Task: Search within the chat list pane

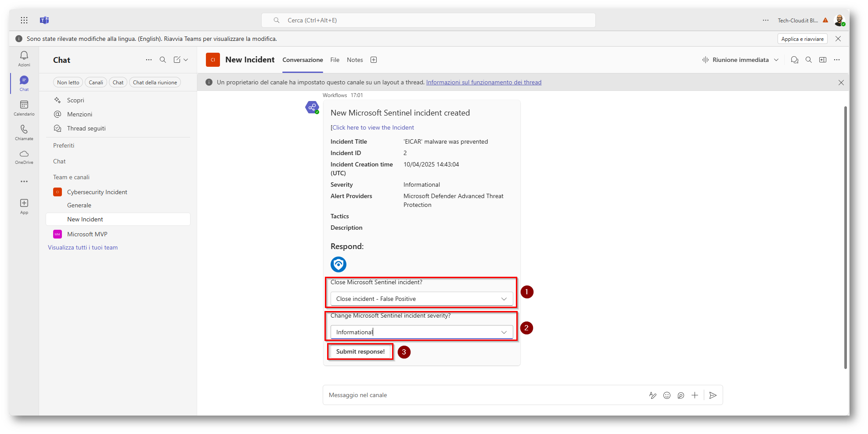Action: (x=162, y=60)
